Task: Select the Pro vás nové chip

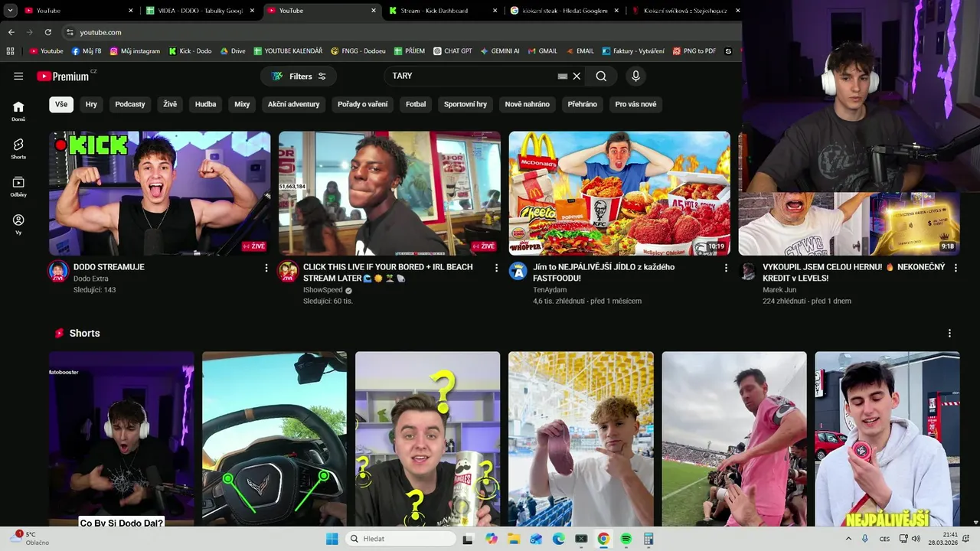Action: [x=635, y=104]
